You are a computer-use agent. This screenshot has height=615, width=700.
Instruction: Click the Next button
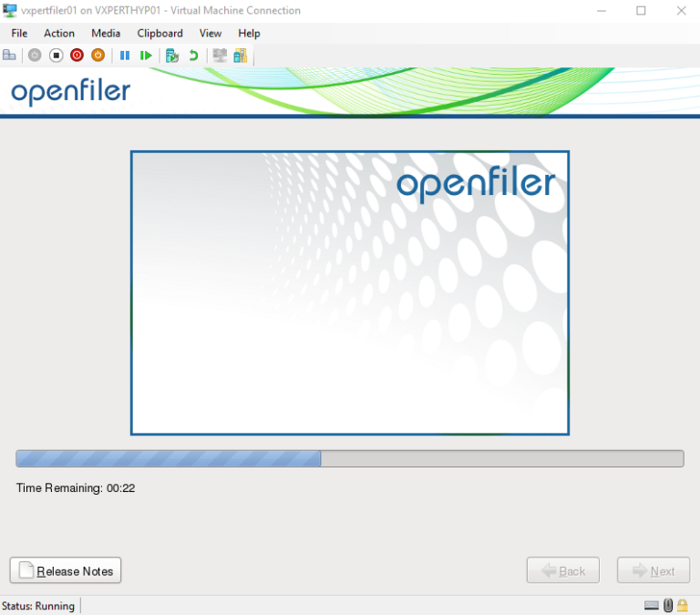click(x=654, y=570)
